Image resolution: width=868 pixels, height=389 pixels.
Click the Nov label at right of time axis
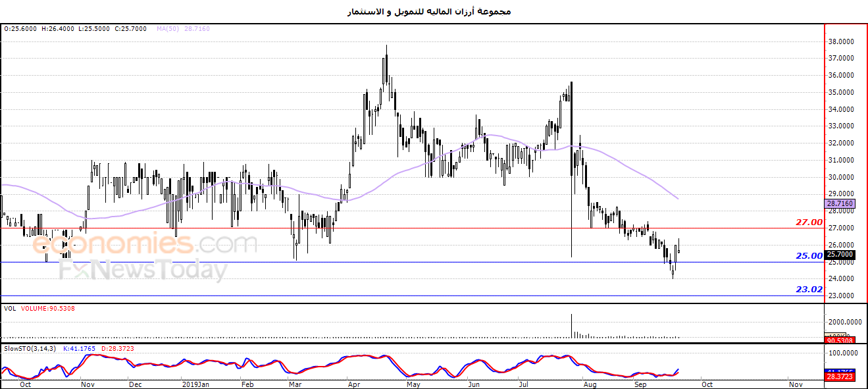[794, 384]
